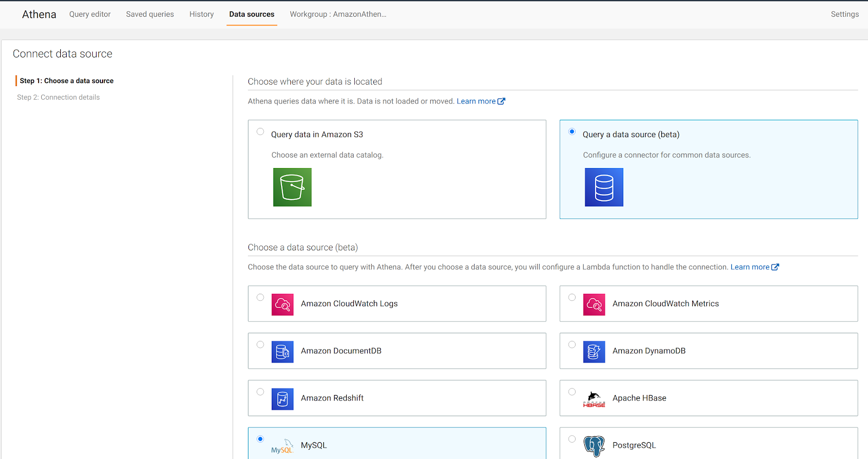The height and width of the screenshot is (459, 868).
Task: Click the Amazon CloudWatch Metrics icon
Action: 594,305
